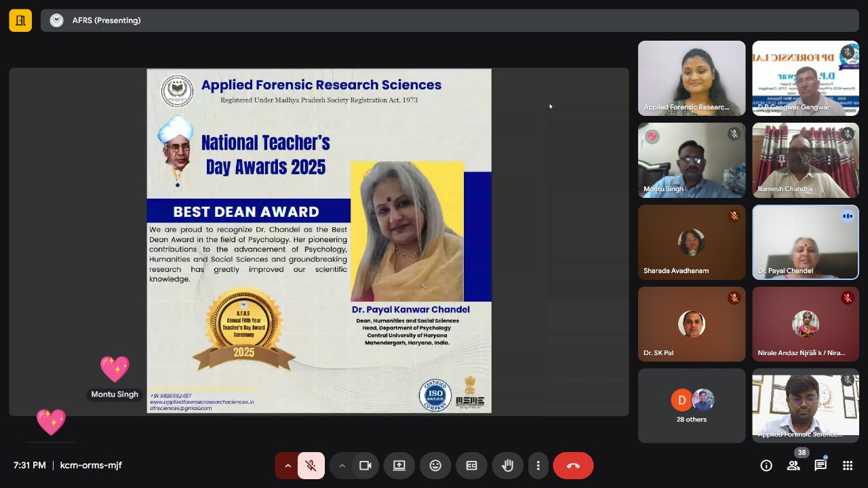Viewport: 868px width, 488px height.
Task: Click muted mic icon on Montu Singh tile
Action: pyautogui.click(x=734, y=134)
